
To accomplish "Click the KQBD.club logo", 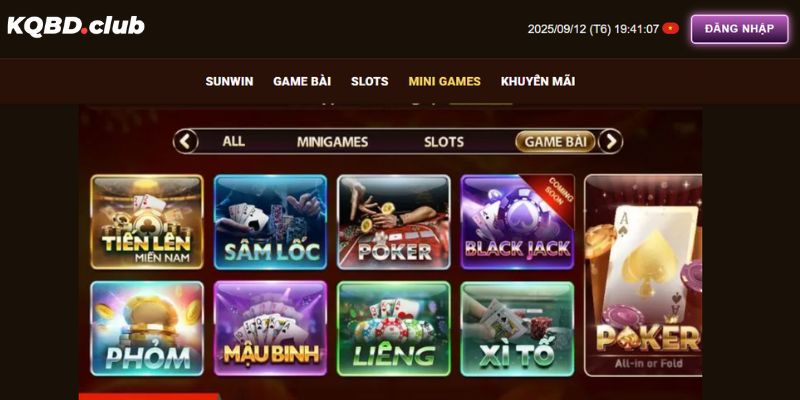I will pyautogui.click(x=76, y=26).
